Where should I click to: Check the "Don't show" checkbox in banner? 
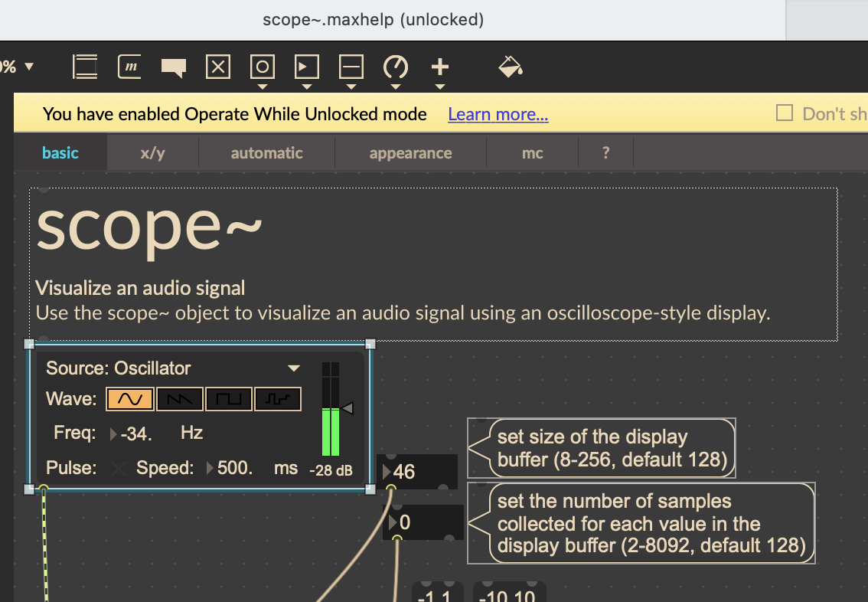[784, 113]
